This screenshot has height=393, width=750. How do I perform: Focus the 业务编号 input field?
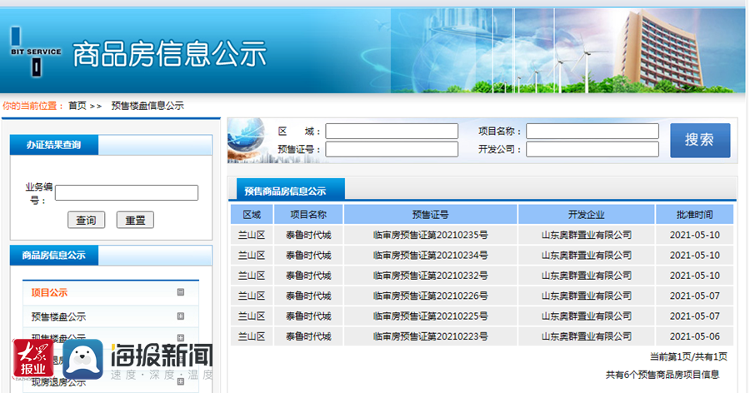point(126,193)
